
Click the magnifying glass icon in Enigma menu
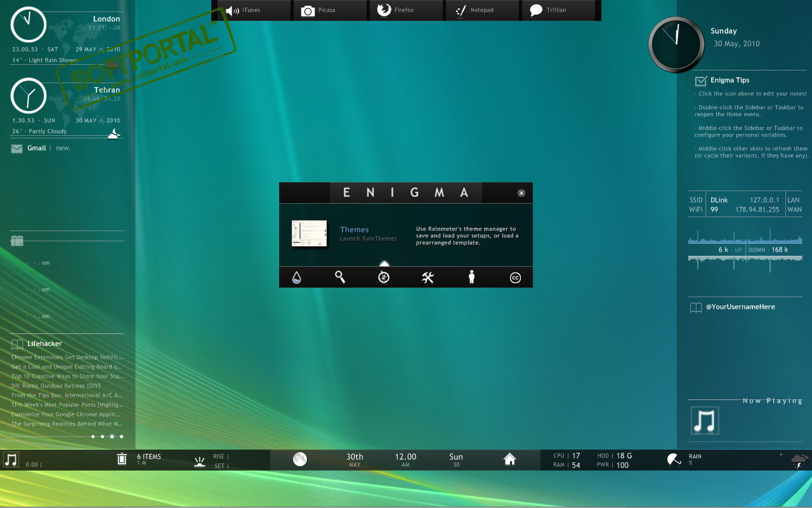click(340, 277)
